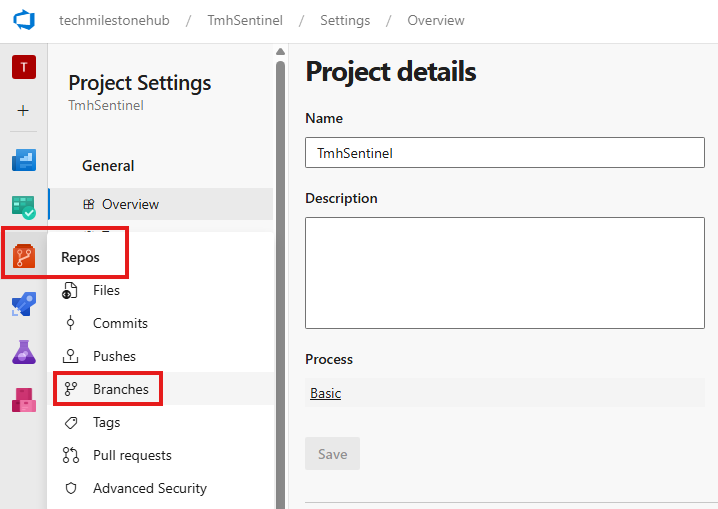Open the Test Plans flask icon
The width and height of the screenshot is (718, 509).
(24, 352)
